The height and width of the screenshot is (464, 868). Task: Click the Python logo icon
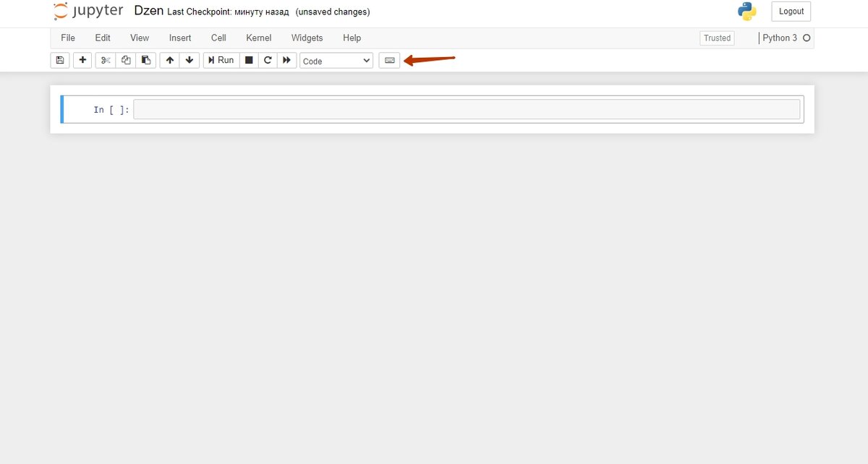pyautogui.click(x=747, y=12)
